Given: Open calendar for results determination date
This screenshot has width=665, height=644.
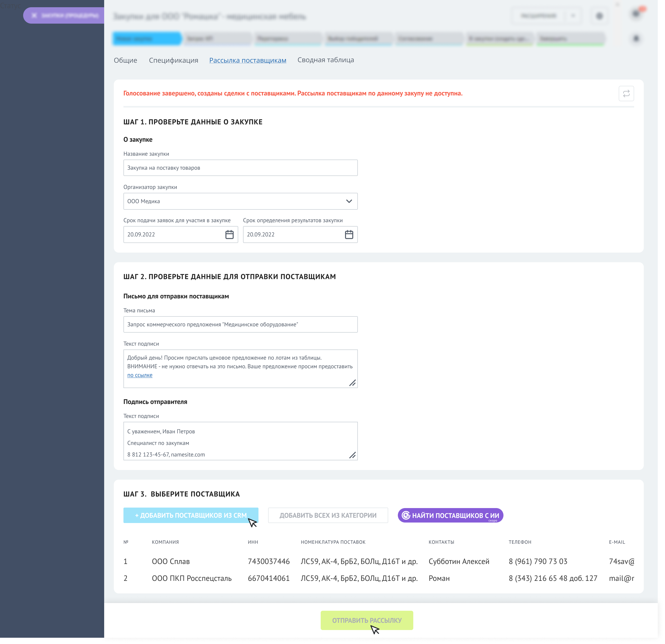Looking at the screenshot, I should tap(349, 235).
